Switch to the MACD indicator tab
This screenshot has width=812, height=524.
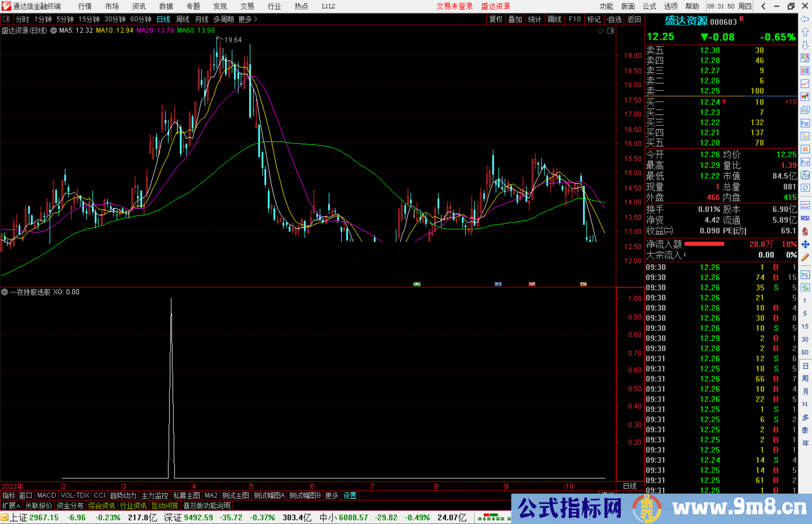tap(46, 495)
